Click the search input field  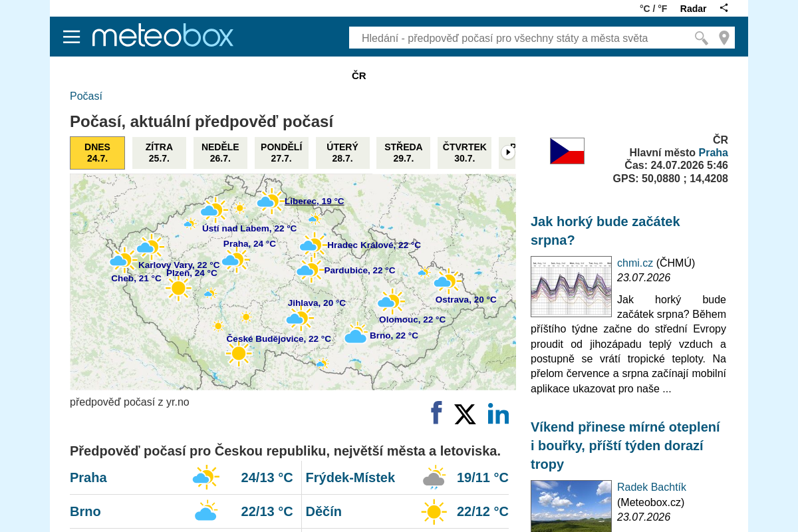pos(521,38)
